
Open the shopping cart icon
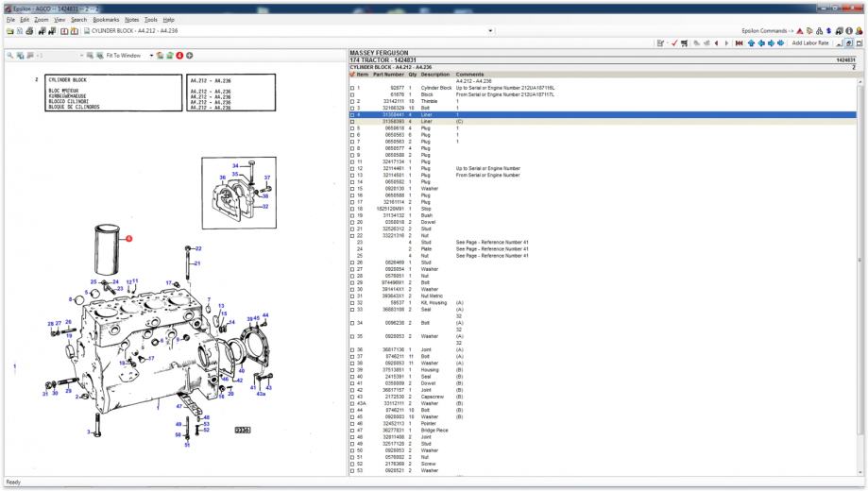(684, 43)
